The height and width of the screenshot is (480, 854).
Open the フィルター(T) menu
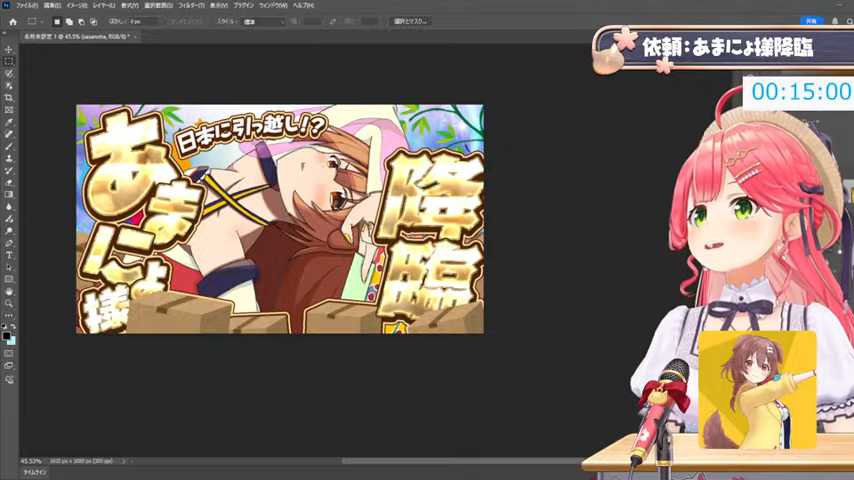click(191, 5)
